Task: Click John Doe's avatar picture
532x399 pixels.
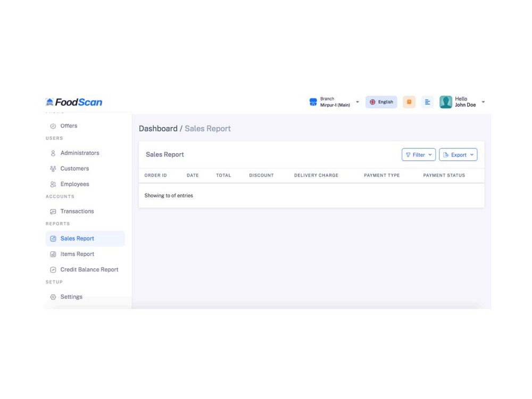Action: 446,102
